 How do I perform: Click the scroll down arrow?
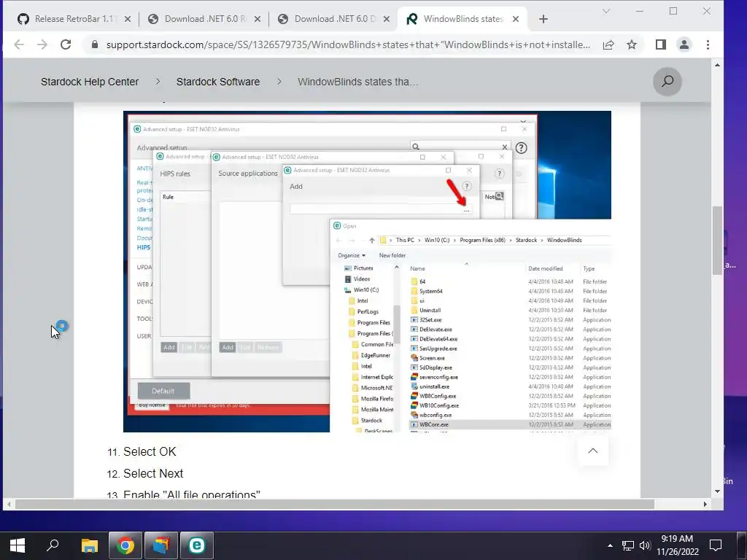717,491
